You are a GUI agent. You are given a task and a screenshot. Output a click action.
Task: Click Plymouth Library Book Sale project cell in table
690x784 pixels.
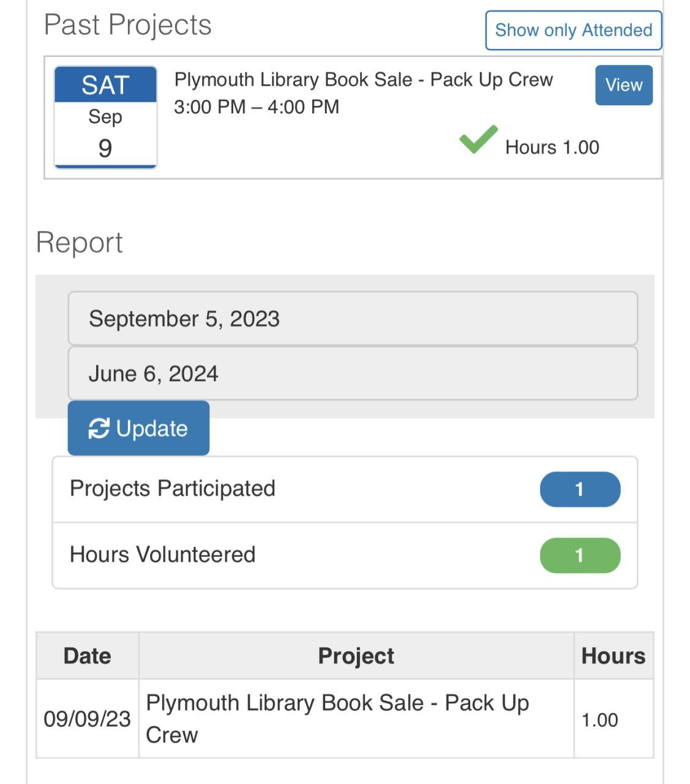pos(337,718)
